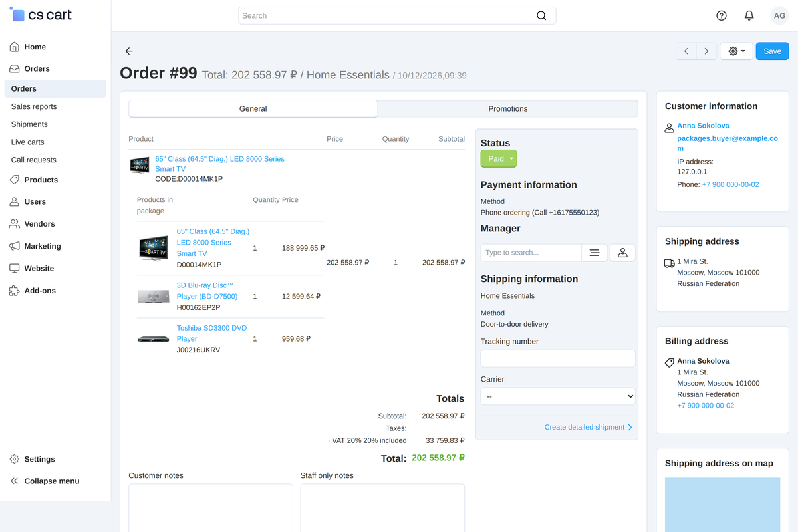The height and width of the screenshot is (532, 798).
Task: Click the billing address phone link
Action: click(x=706, y=406)
